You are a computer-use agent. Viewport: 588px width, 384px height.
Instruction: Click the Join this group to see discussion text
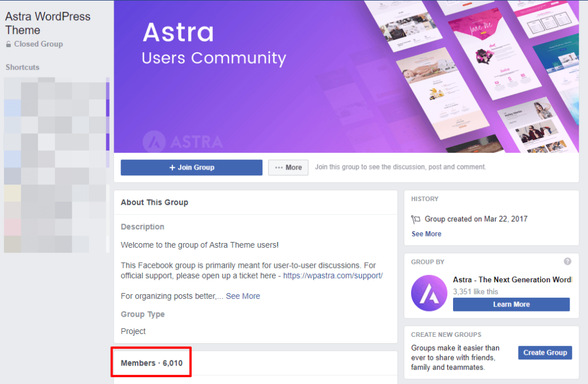coord(400,167)
